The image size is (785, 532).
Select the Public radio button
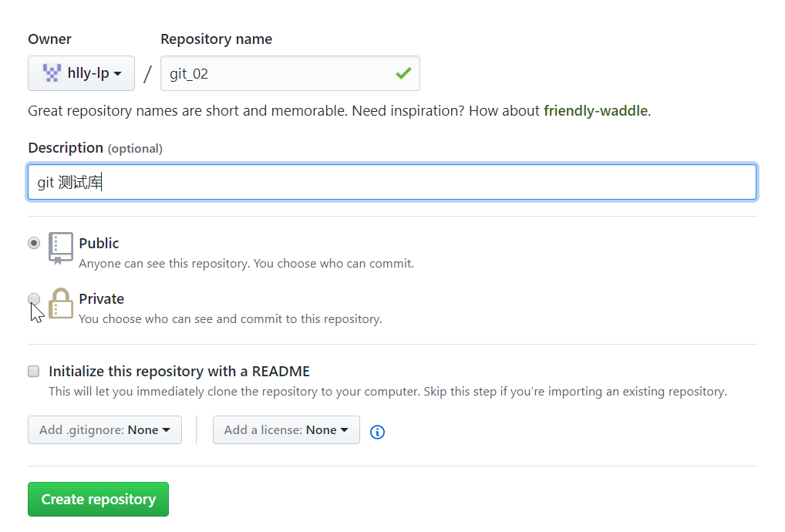pos(34,243)
